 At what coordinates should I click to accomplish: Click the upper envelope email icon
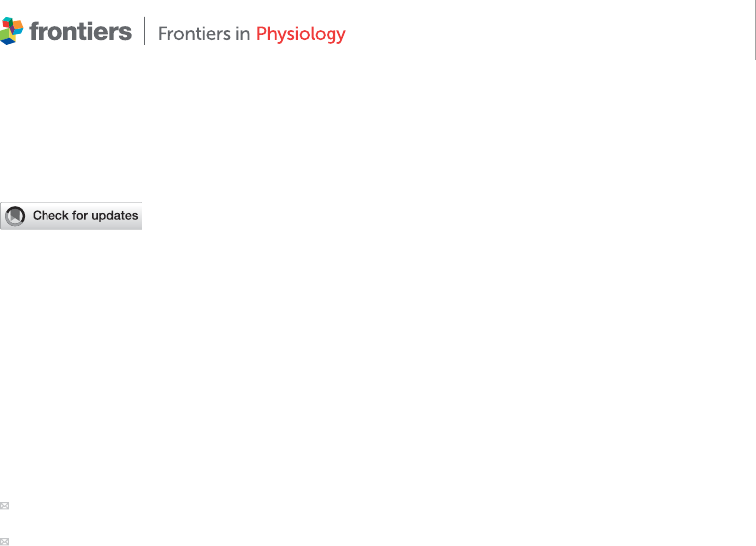5,506
